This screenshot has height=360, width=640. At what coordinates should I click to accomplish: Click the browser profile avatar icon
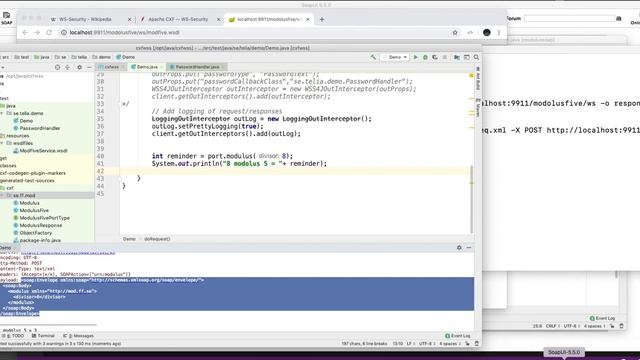coord(487,33)
